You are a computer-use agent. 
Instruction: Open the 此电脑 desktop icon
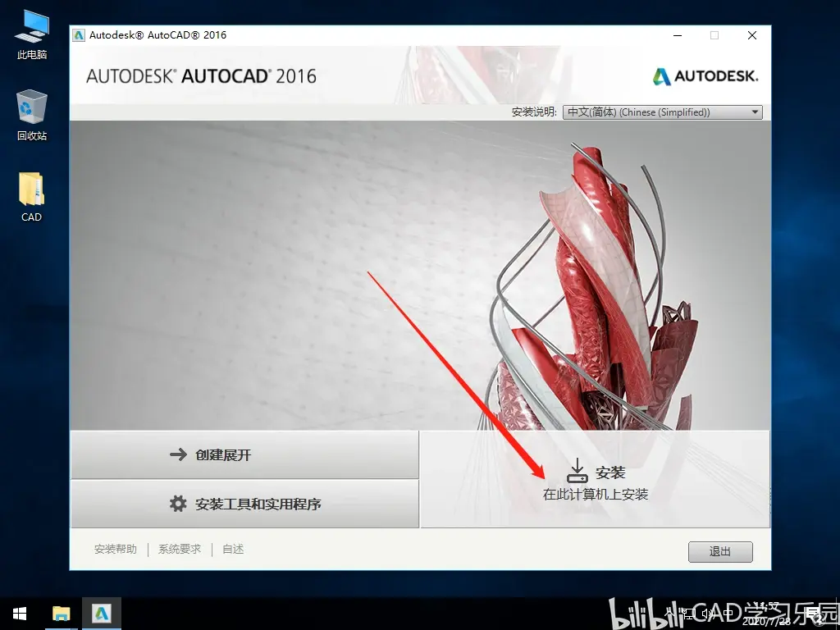point(32,34)
